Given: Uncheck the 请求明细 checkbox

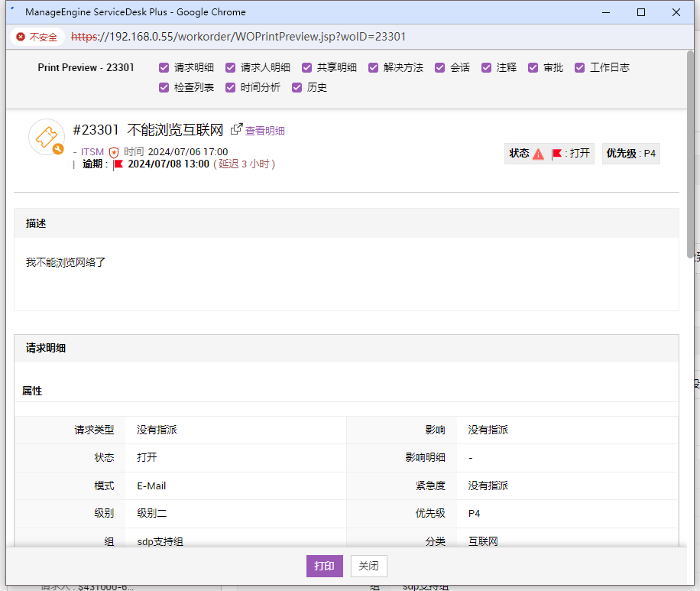Looking at the screenshot, I should [164, 67].
